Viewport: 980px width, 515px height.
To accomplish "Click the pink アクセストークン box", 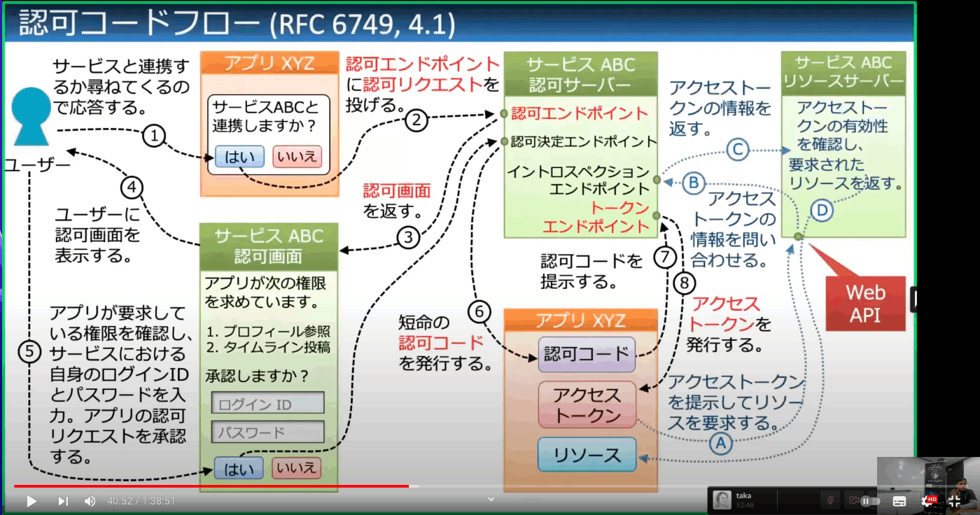I will coord(587,405).
